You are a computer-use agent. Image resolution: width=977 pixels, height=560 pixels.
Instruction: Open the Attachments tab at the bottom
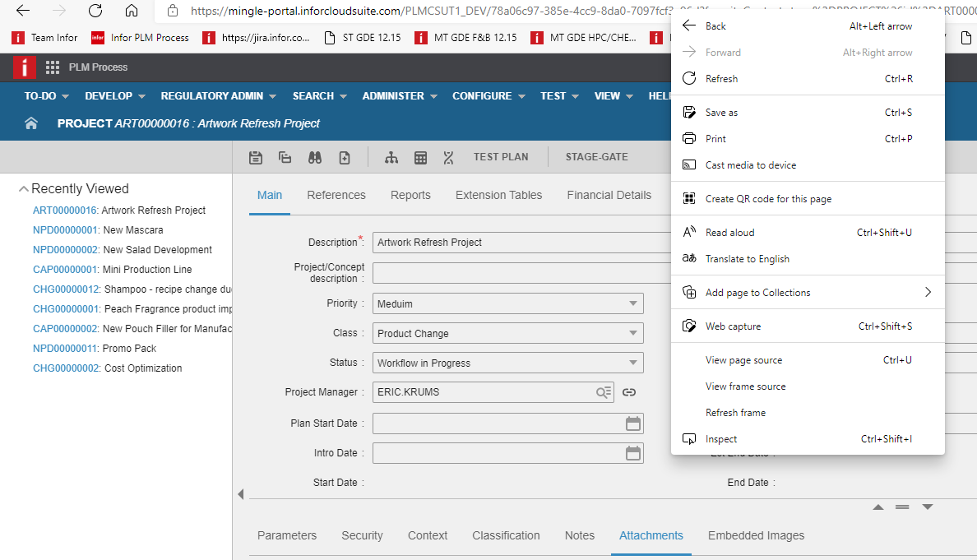tap(651, 535)
